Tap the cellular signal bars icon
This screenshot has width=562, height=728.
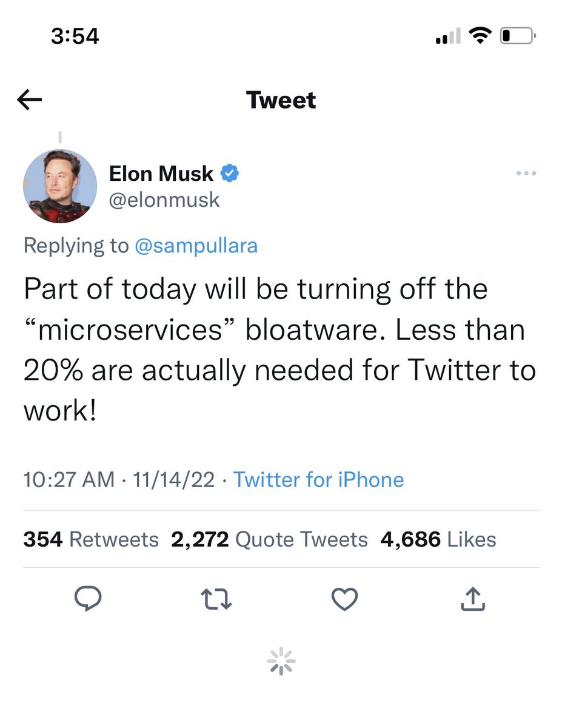click(x=448, y=38)
